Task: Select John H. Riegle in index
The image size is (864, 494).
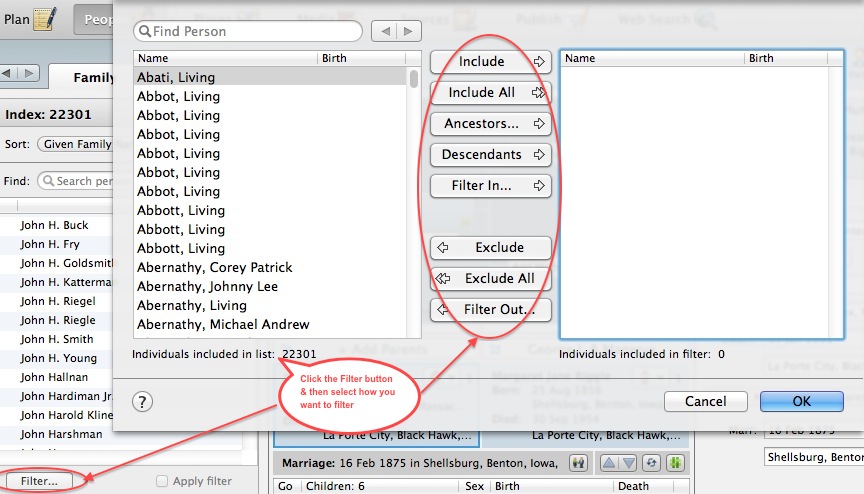Action: 56,320
